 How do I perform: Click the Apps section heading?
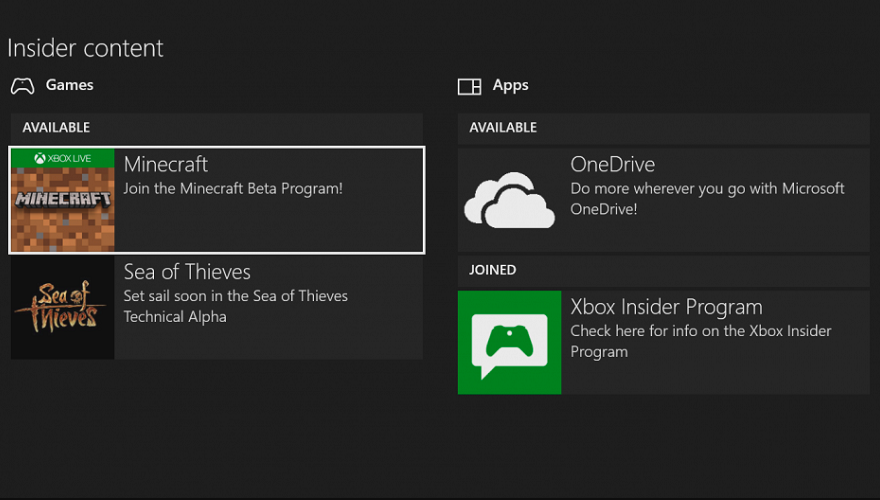tap(511, 85)
